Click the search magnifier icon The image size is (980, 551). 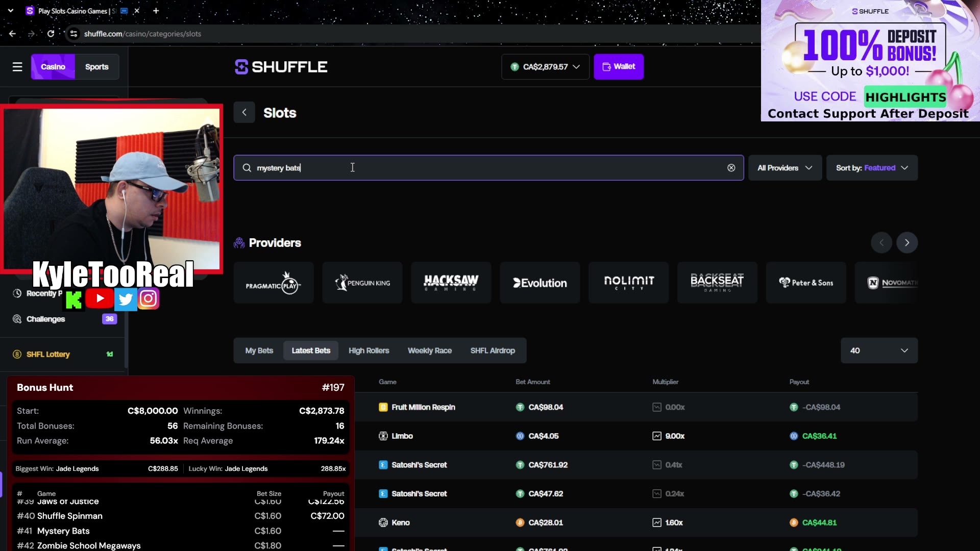(247, 168)
